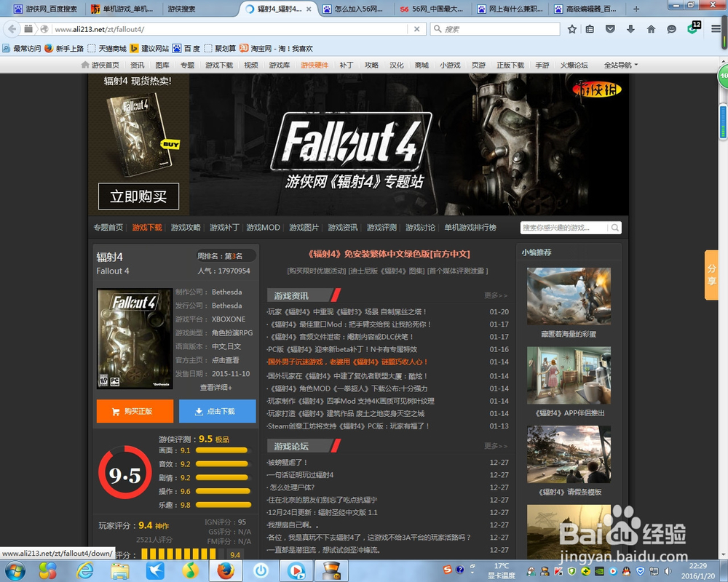728x582 pixels.
Task: Open the 藏匿着海量的彩蛋 thumbnail
Action: [569, 295]
